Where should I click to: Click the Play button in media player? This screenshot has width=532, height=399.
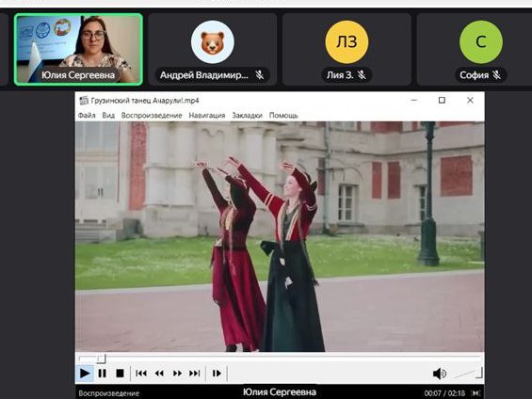(x=85, y=374)
